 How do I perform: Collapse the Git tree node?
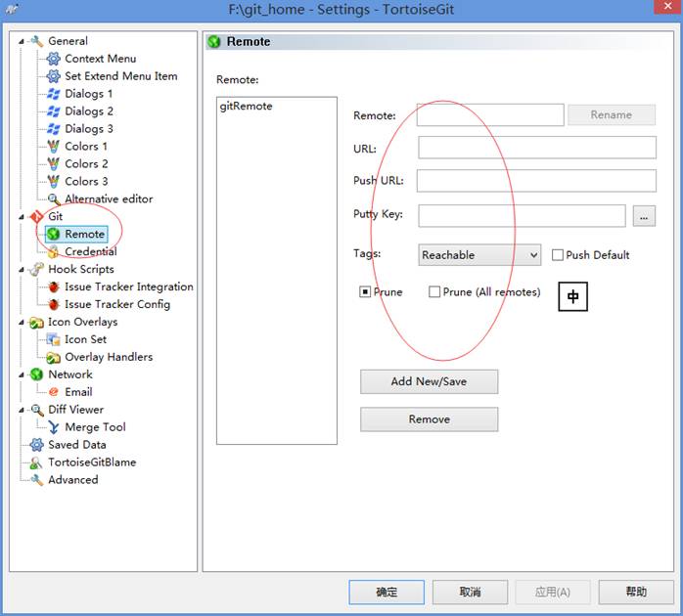(x=22, y=217)
